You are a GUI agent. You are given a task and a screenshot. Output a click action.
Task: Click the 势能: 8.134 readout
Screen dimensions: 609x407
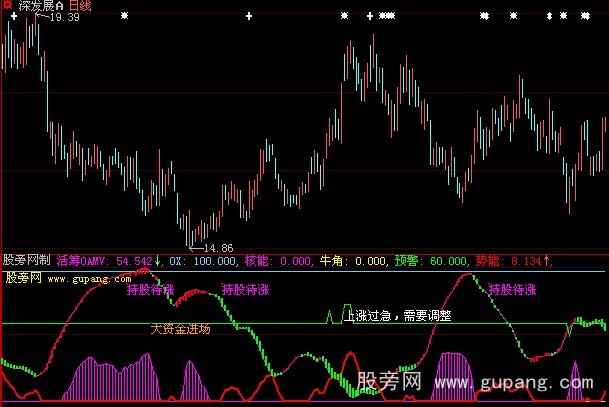click(x=513, y=261)
